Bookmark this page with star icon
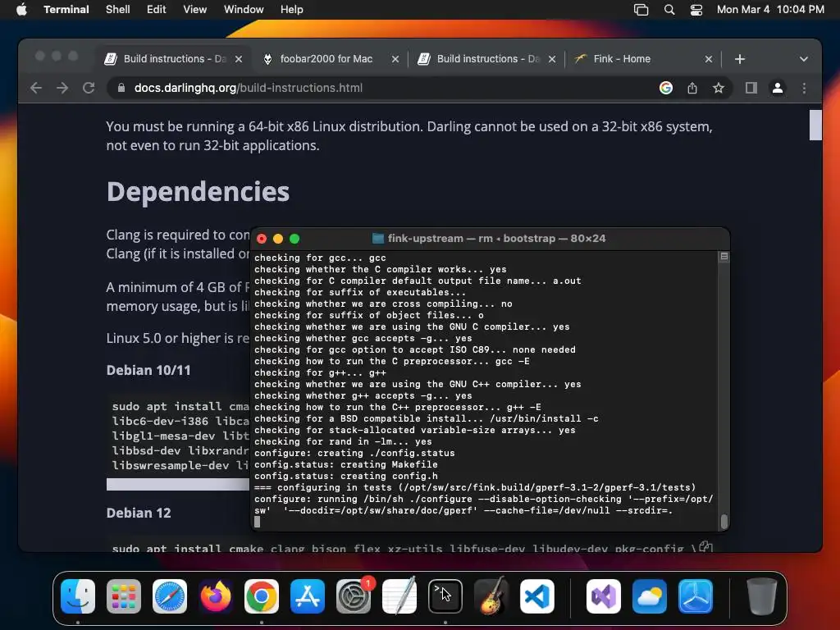Viewport: 840px width, 630px height. (x=719, y=88)
